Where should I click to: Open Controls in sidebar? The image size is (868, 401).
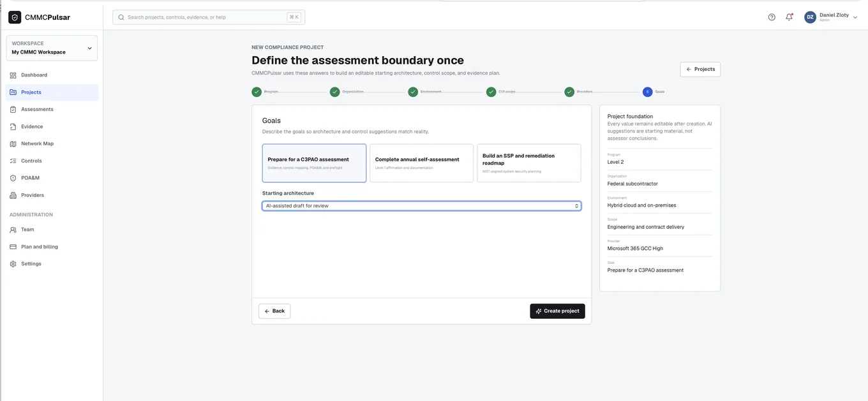[x=52, y=161]
